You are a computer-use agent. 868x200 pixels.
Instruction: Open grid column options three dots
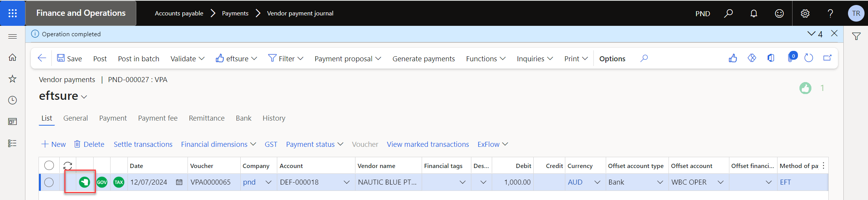pyautogui.click(x=823, y=166)
